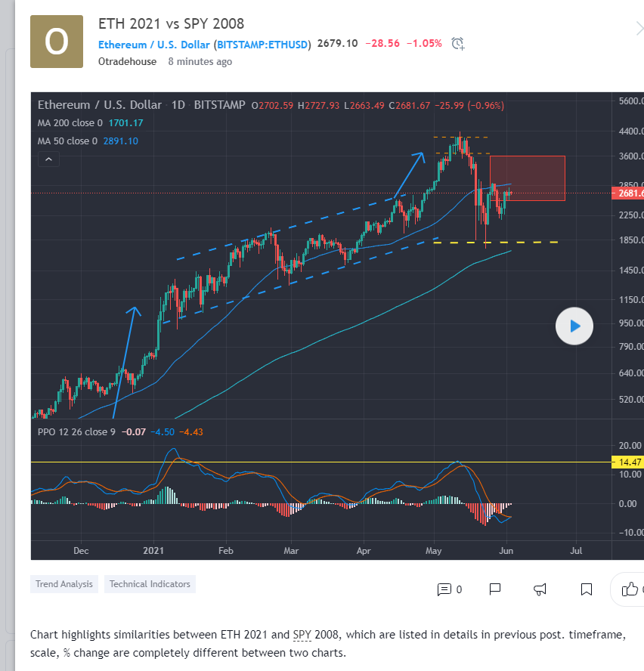Open the BITSTAMP:ETHUSD symbol link
Image resolution: width=644 pixels, height=671 pixels.
coord(262,45)
